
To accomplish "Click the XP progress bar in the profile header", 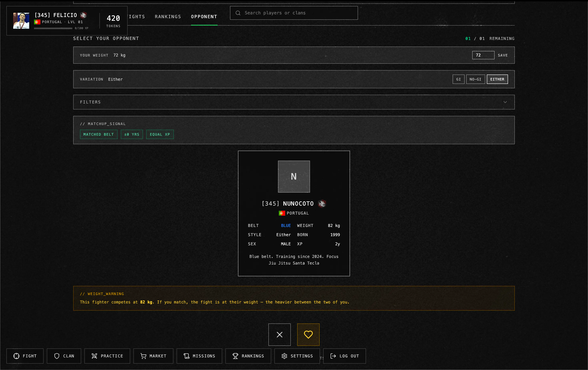I will point(53,28).
